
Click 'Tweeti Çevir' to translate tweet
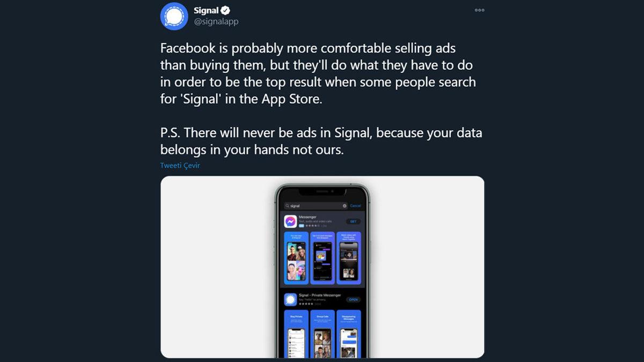point(180,165)
